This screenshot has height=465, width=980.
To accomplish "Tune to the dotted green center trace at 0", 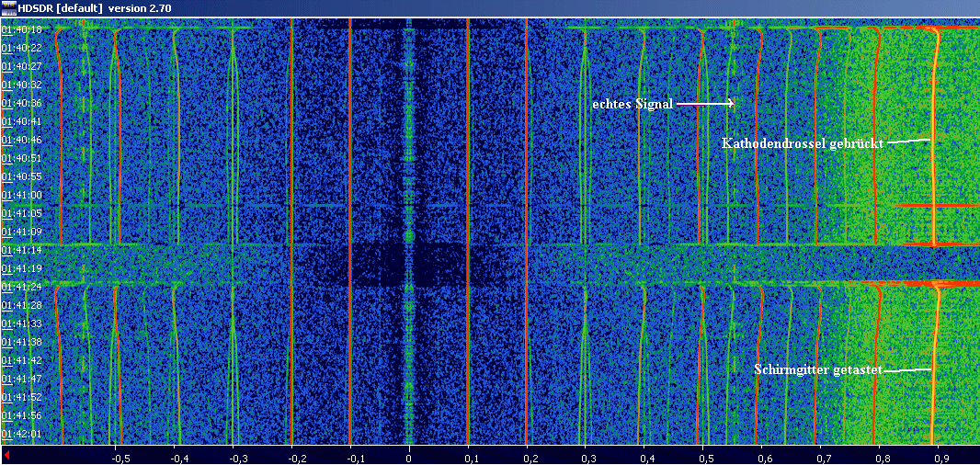I will pos(409,232).
